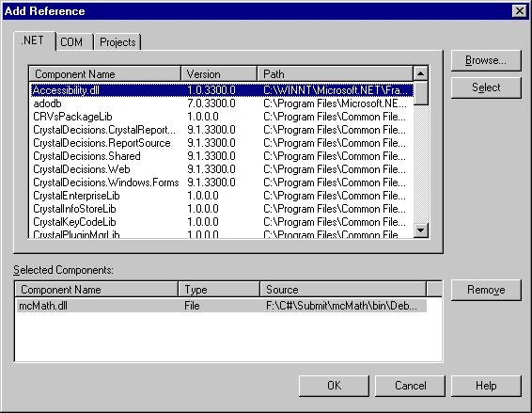This screenshot has height=413, width=532.
Task: Close the Add Reference dialog
Action: click(519, 11)
